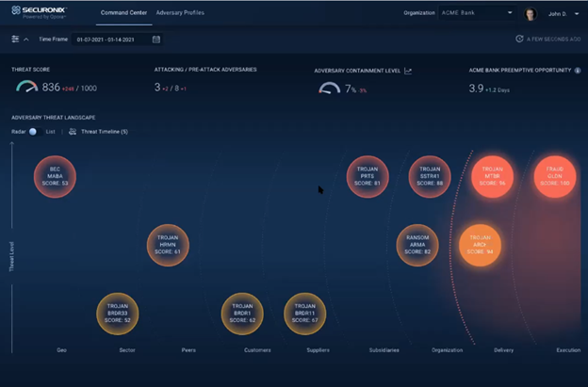
Task: Click info icon beside Preemptive Opportunity
Action: pyautogui.click(x=577, y=71)
